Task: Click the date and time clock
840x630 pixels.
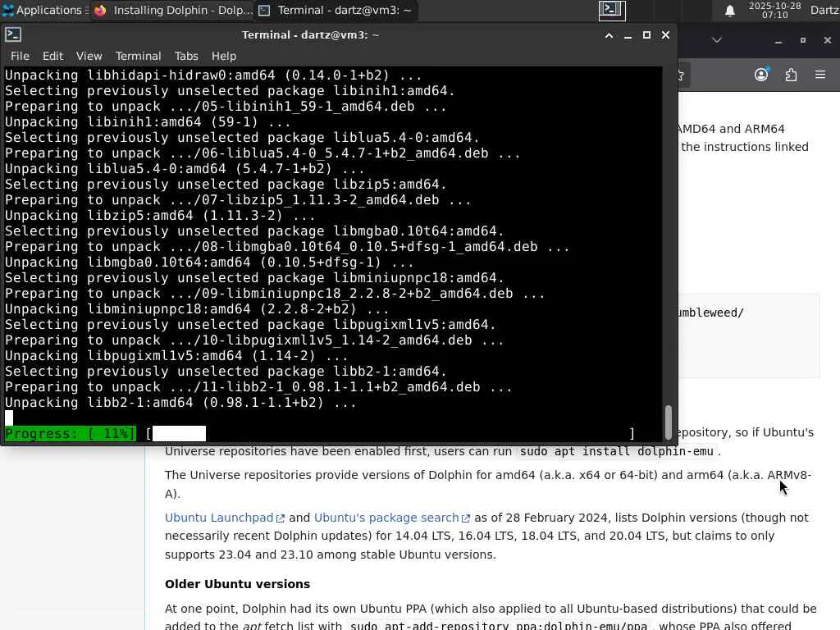Action: 774,10
